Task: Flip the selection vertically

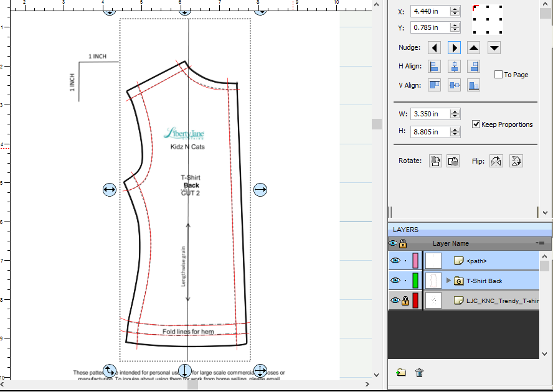Action: pyautogui.click(x=516, y=161)
